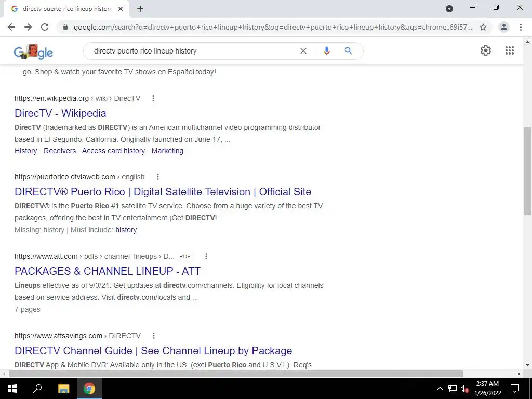Open the Chrome profile avatar
The height and width of the screenshot is (399, 532).
504,27
